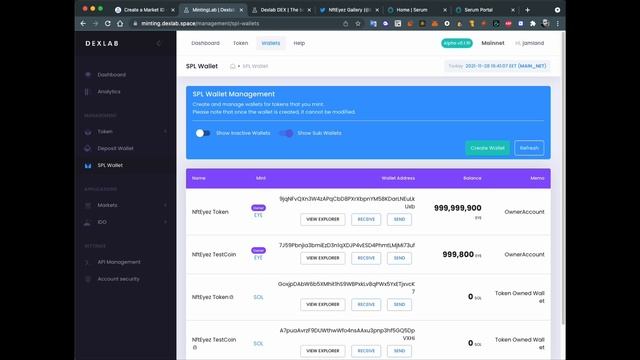640x360 pixels.
Task: Reload the page with the browser refresh icon
Action: point(108,24)
